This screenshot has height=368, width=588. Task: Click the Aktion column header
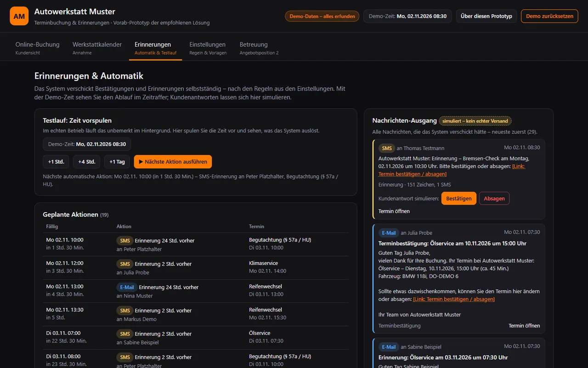point(124,226)
